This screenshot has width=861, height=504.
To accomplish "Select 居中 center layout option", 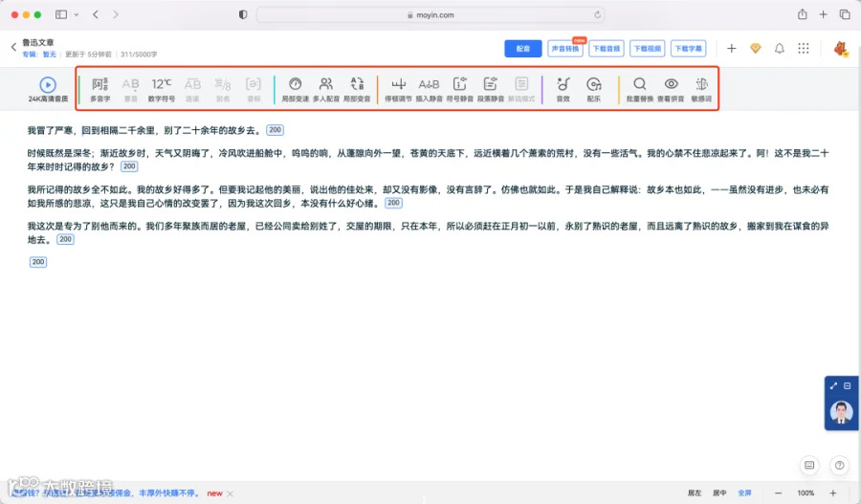I will click(719, 493).
